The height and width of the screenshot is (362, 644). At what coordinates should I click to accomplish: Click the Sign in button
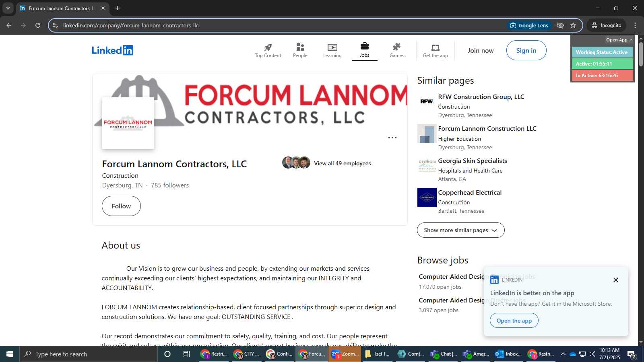[x=526, y=50]
